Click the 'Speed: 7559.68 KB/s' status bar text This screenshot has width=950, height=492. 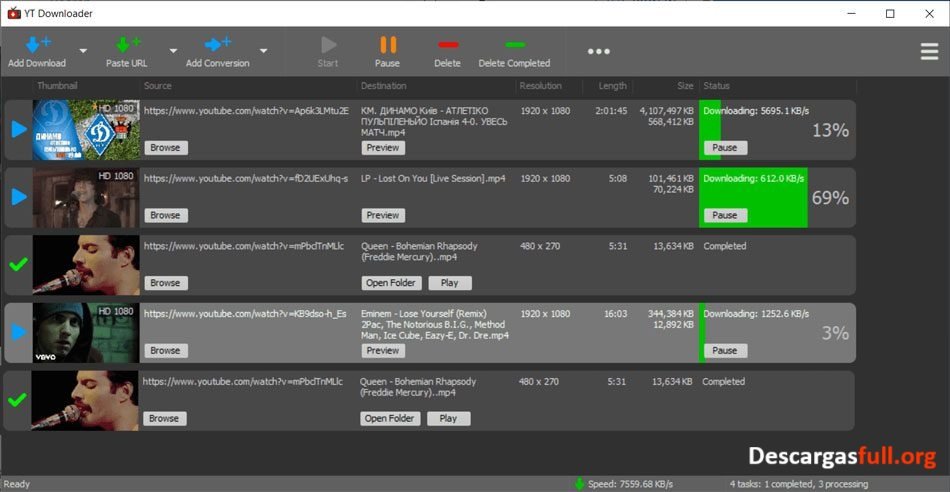click(x=630, y=484)
